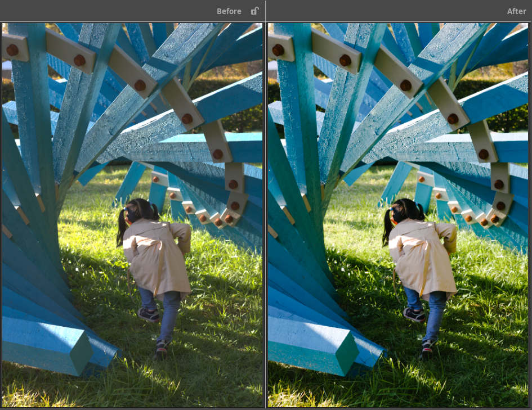The height and width of the screenshot is (410, 532).
Task: Click the girl's raised sneaker in Before image
Action: [149, 314]
